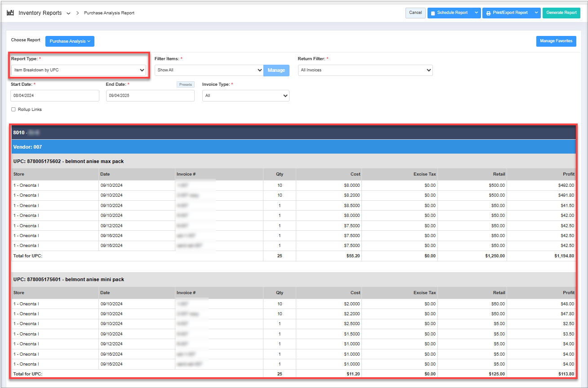The width and height of the screenshot is (588, 388).
Task: Open the Invoice Type dropdown
Action: (245, 96)
